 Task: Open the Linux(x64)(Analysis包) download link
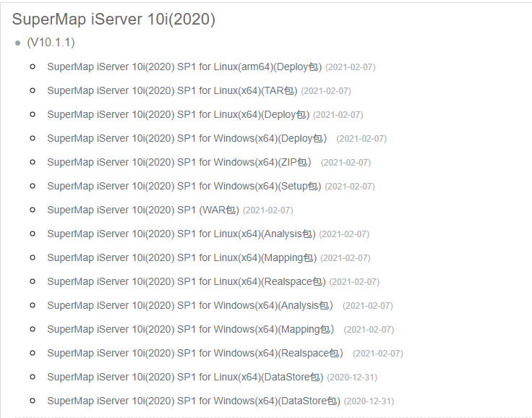click(x=181, y=234)
